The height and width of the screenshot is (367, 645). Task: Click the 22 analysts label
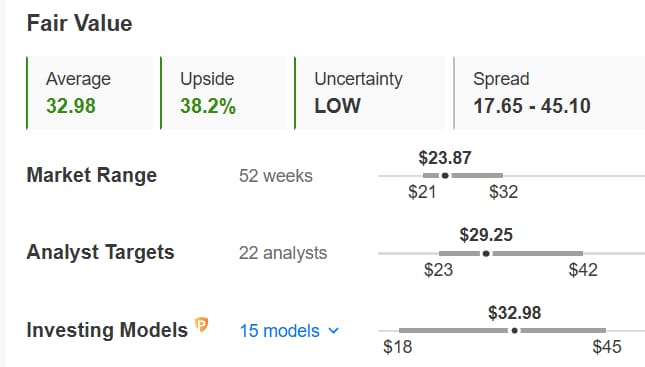pyautogui.click(x=283, y=253)
